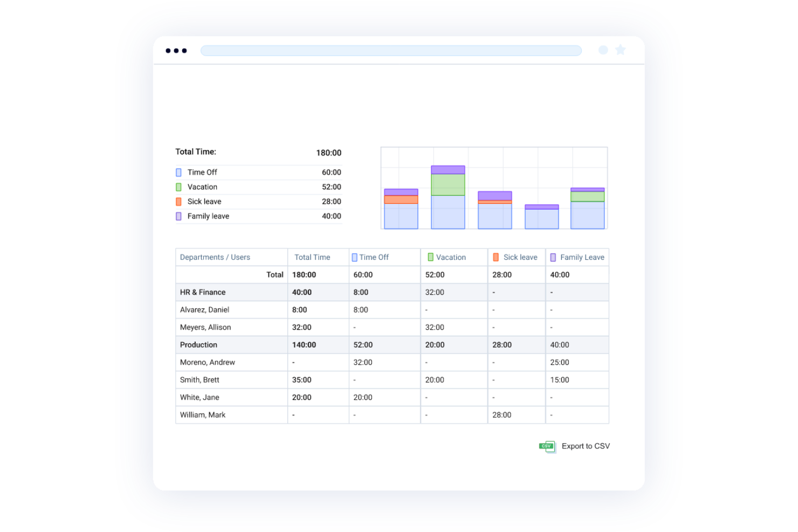
Task: Click the Family Leave column header swatch
Action: (553, 258)
